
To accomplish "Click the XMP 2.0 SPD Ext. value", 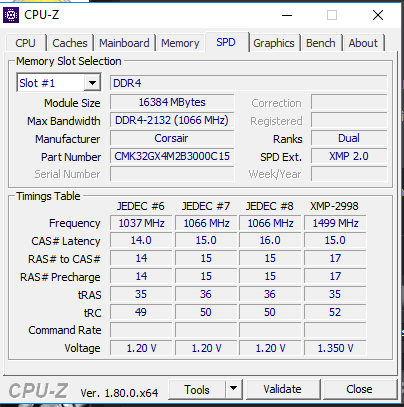I will point(349,156).
